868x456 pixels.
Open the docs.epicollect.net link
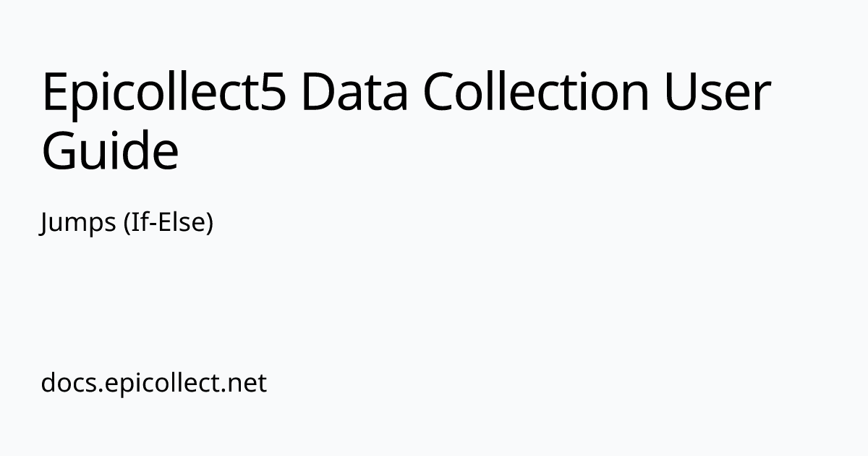[154, 382]
